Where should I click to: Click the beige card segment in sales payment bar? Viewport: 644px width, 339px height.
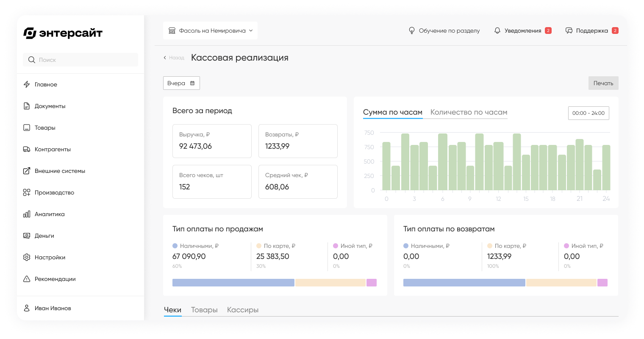pyautogui.click(x=330, y=283)
